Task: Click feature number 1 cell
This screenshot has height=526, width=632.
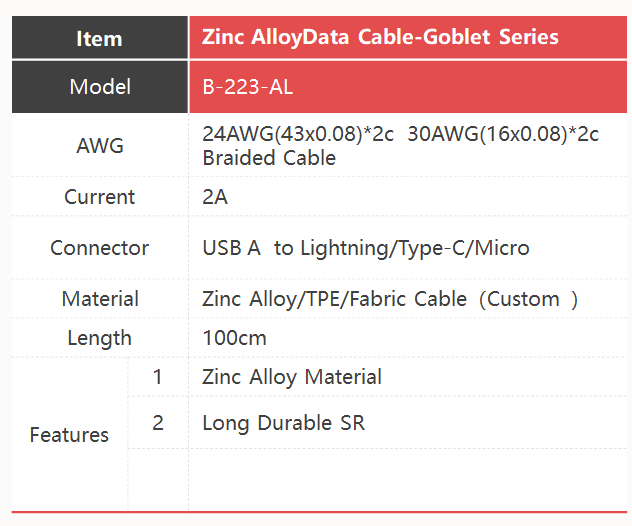Action: (x=158, y=377)
